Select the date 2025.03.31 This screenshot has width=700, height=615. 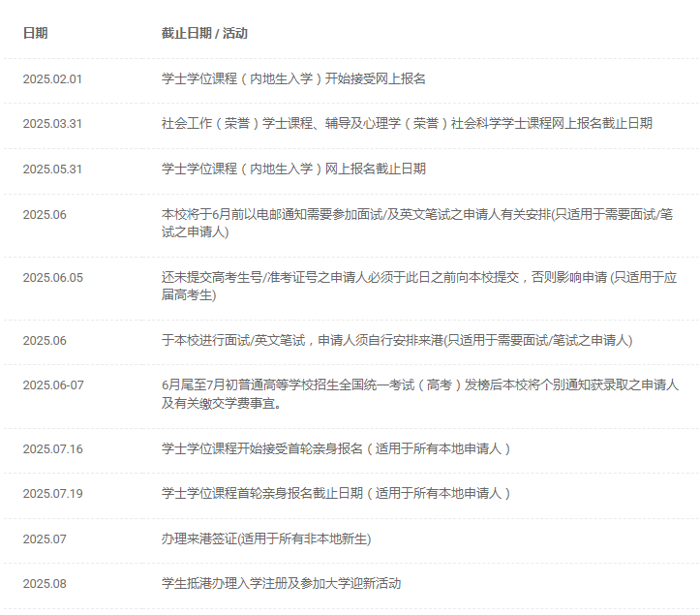pyautogui.click(x=52, y=124)
